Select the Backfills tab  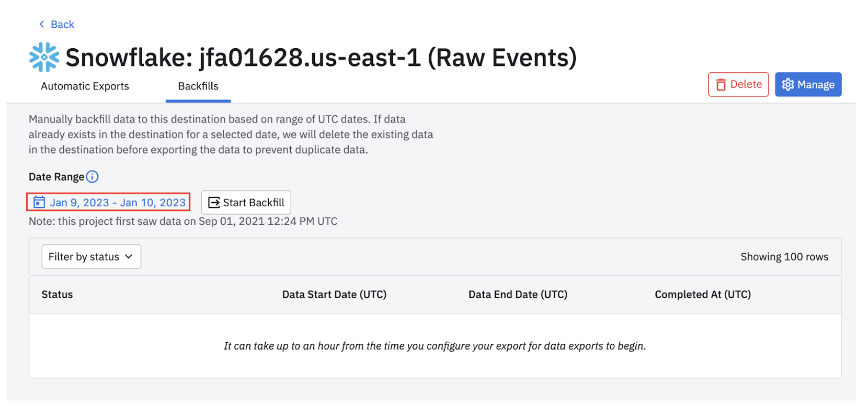pyautogui.click(x=198, y=86)
